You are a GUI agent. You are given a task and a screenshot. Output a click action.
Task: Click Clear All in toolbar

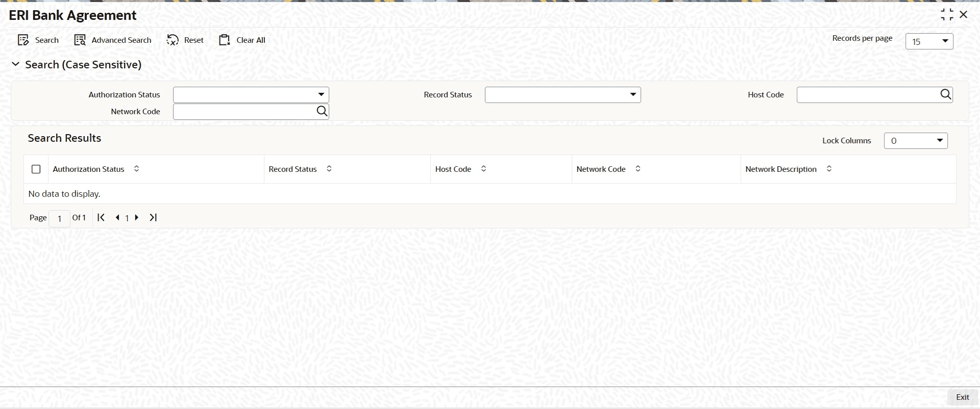242,40
